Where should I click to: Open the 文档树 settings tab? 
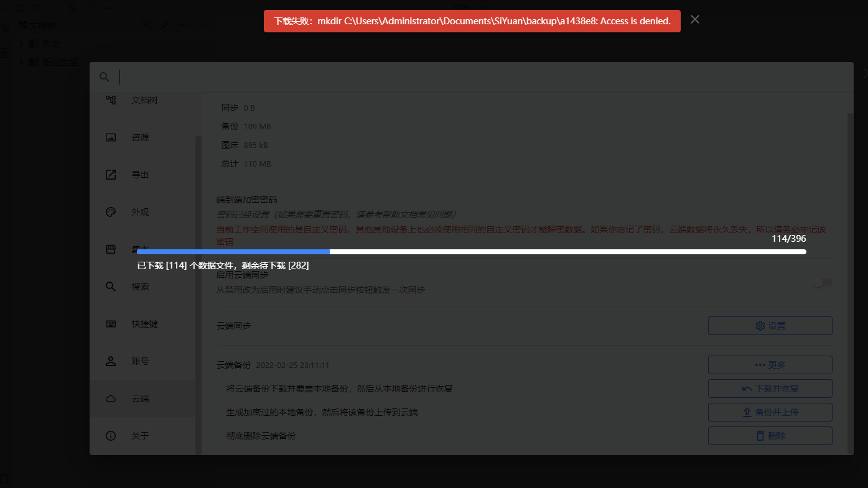click(142, 100)
